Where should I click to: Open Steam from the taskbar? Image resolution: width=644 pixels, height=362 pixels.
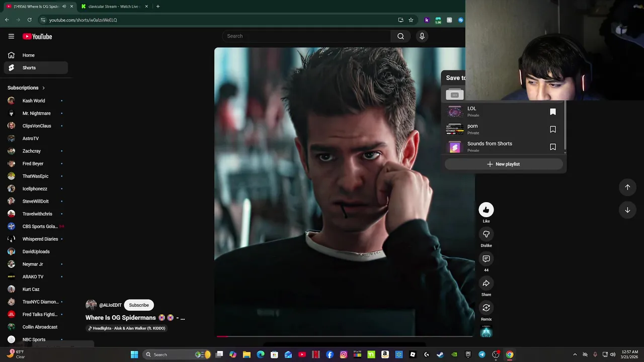(440, 354)
